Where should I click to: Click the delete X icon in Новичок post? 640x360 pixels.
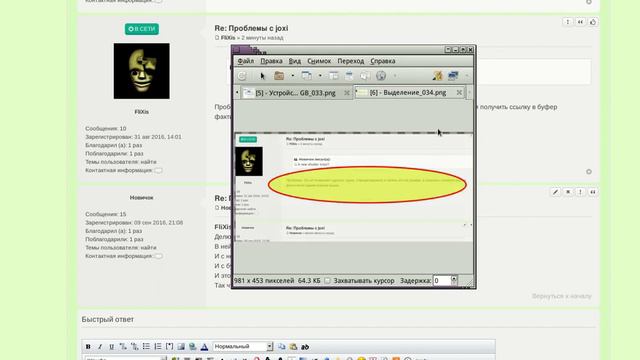coord(568,192)
